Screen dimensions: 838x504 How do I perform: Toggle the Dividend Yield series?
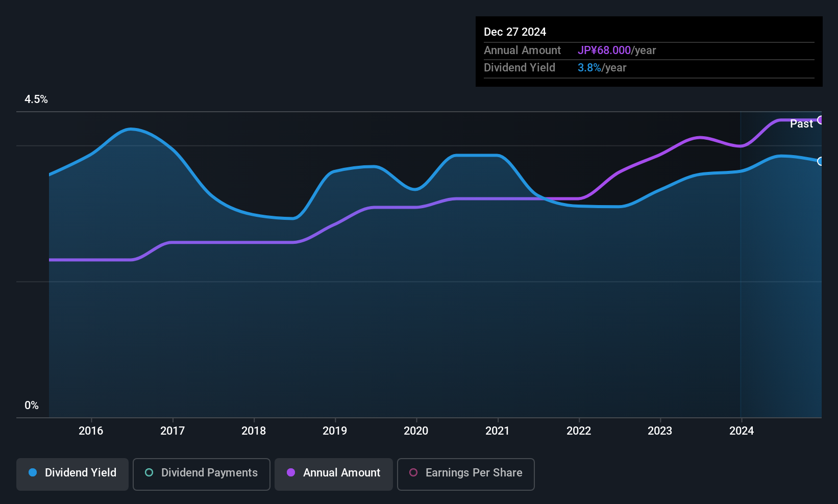(72, 474)
